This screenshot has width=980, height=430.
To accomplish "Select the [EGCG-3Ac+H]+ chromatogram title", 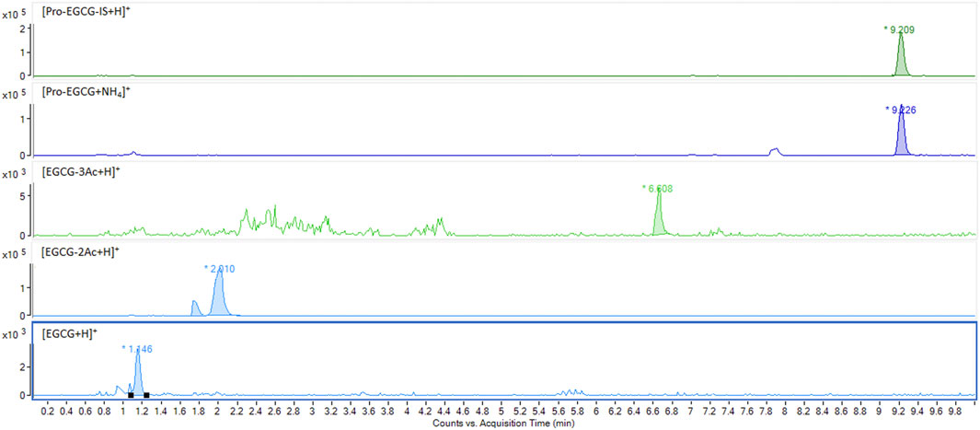I will pyautogui.click(x=79, y=172).
